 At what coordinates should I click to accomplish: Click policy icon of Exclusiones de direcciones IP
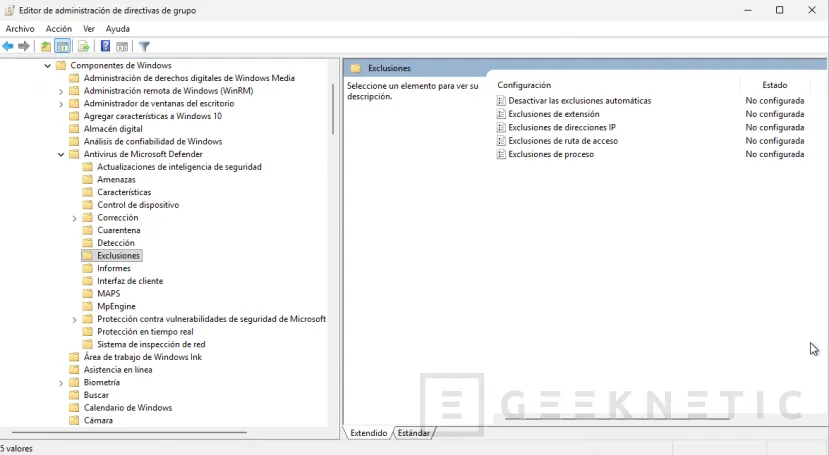(x=501, y=127)
